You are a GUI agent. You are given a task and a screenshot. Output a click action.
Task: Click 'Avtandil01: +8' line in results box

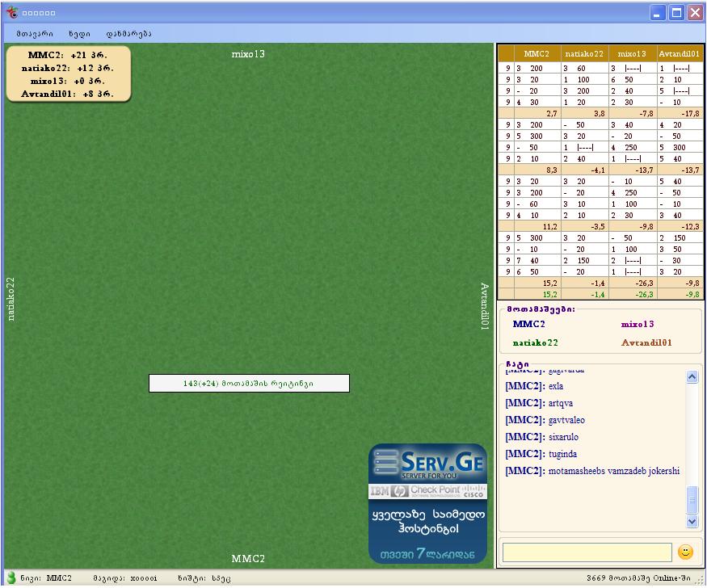tap(68, 94)
